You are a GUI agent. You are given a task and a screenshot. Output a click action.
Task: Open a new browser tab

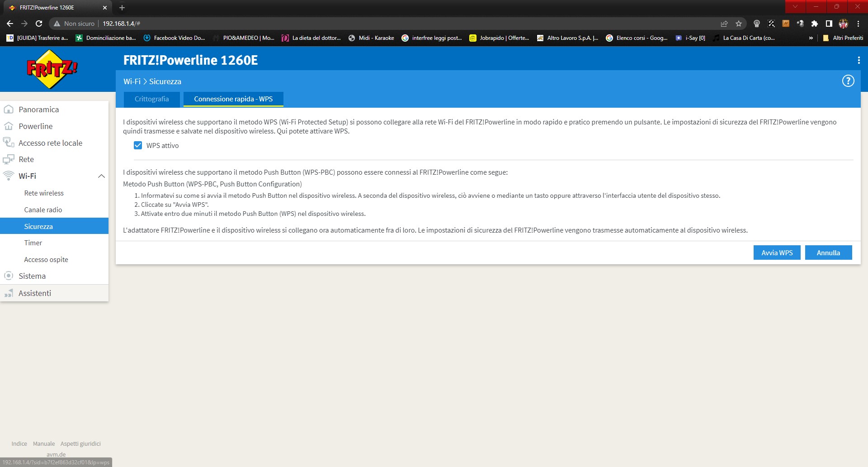[122, 8]
